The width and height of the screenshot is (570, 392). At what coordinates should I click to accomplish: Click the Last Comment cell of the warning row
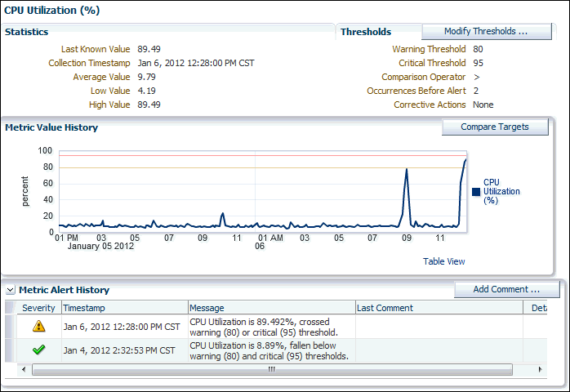(x=437, y=327)
